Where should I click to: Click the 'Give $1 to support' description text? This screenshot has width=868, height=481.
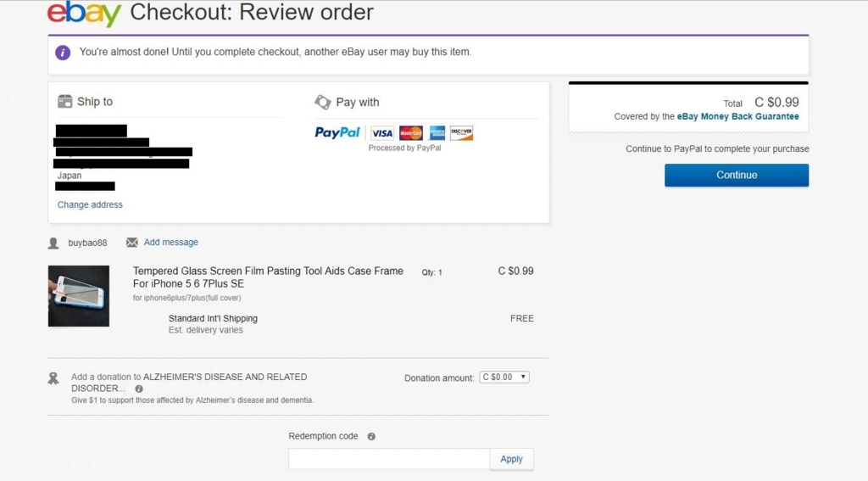click(x=192, y=400)
